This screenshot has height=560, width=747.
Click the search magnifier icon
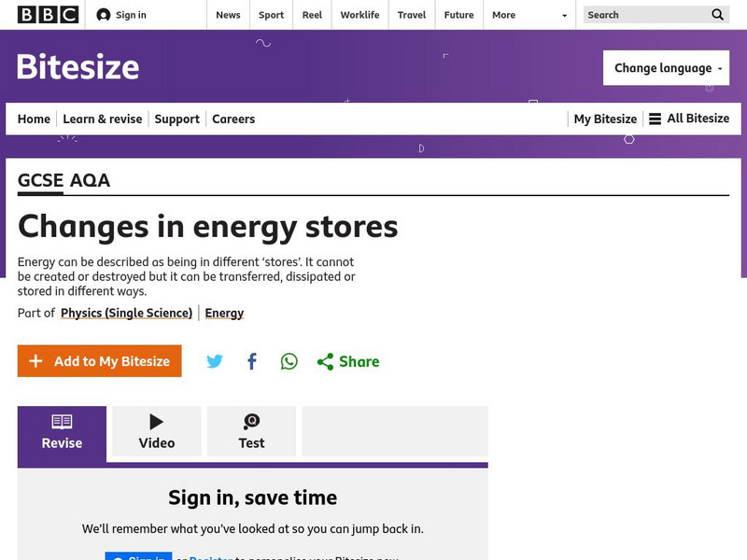pyautogui.click(x=717, y=15)
